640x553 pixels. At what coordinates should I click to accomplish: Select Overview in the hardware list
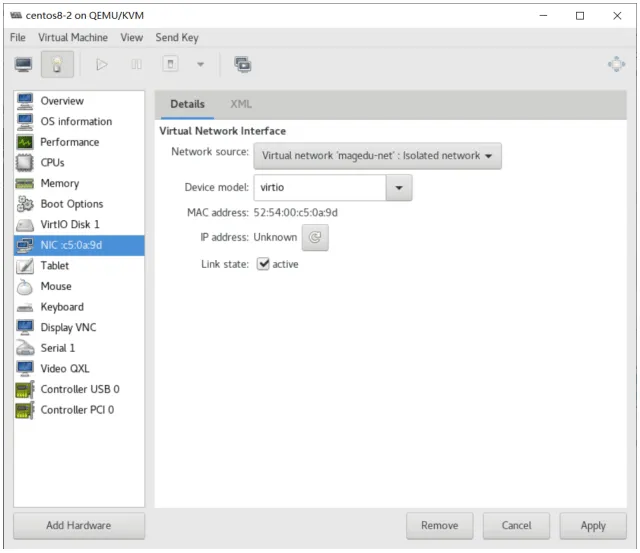pos(79,101)
